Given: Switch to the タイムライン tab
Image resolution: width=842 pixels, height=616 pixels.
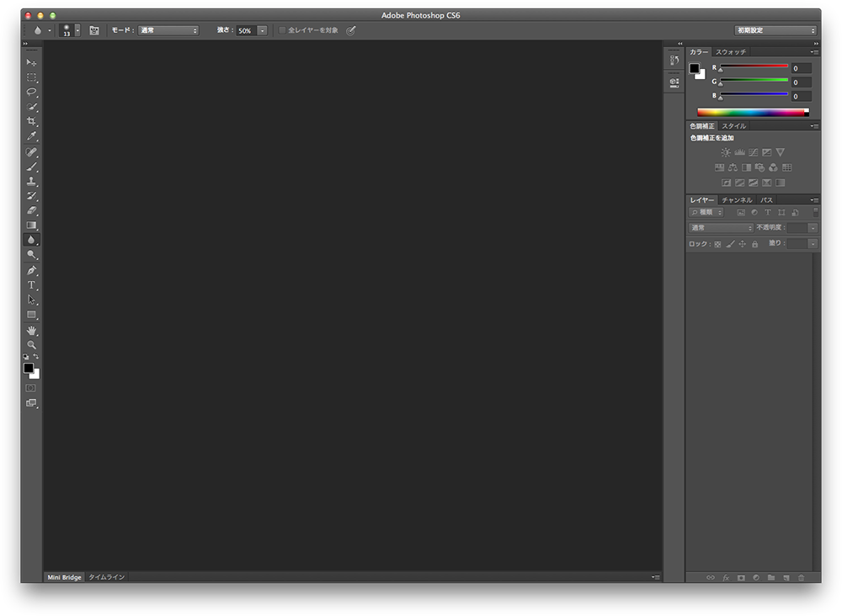Looking at the screenshot, I should click(x=106, y=577).
